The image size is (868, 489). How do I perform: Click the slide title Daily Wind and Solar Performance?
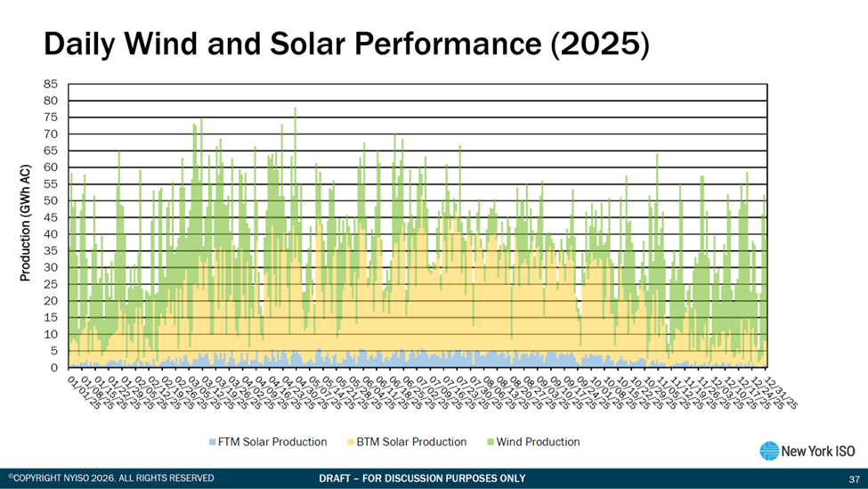click(x=346, y=45)
